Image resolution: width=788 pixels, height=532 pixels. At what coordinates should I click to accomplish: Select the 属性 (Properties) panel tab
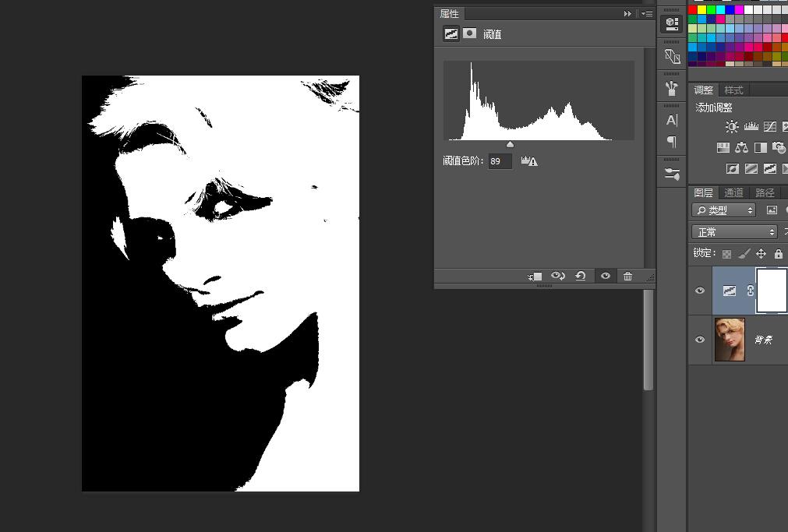(x=449, y=13)
